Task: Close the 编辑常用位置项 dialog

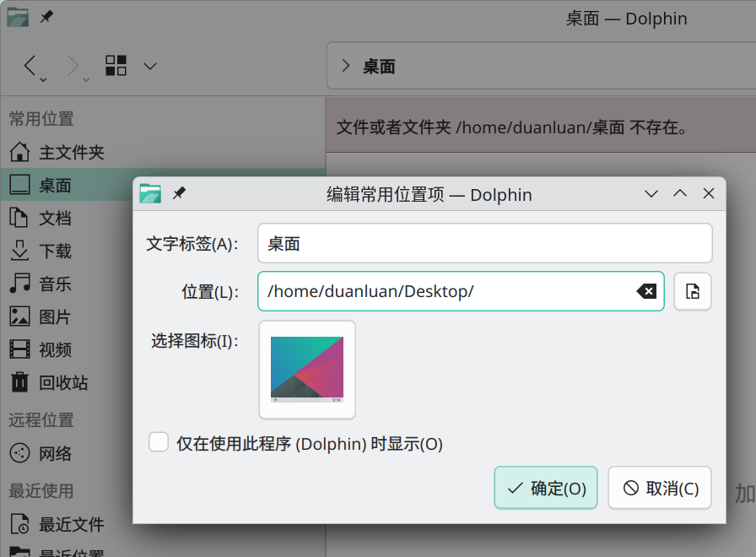Action: tap(708, 193)
